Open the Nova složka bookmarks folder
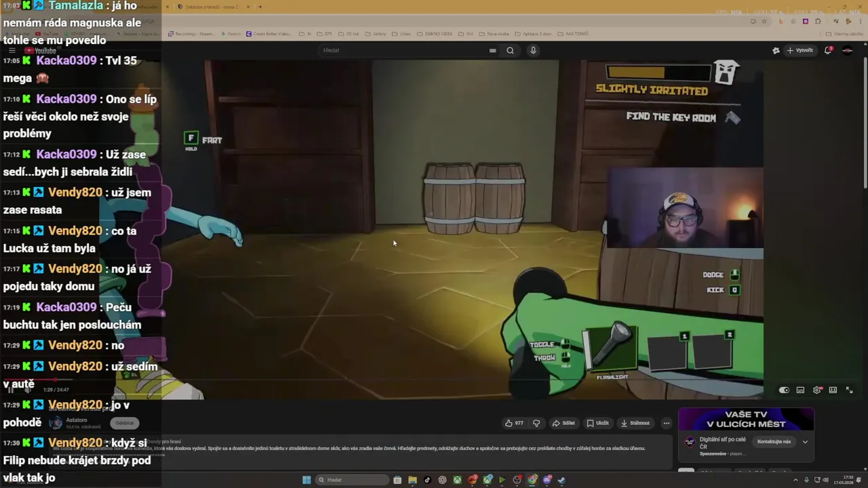Viewport: 868px width, 488px height. [x=494, y=34]
